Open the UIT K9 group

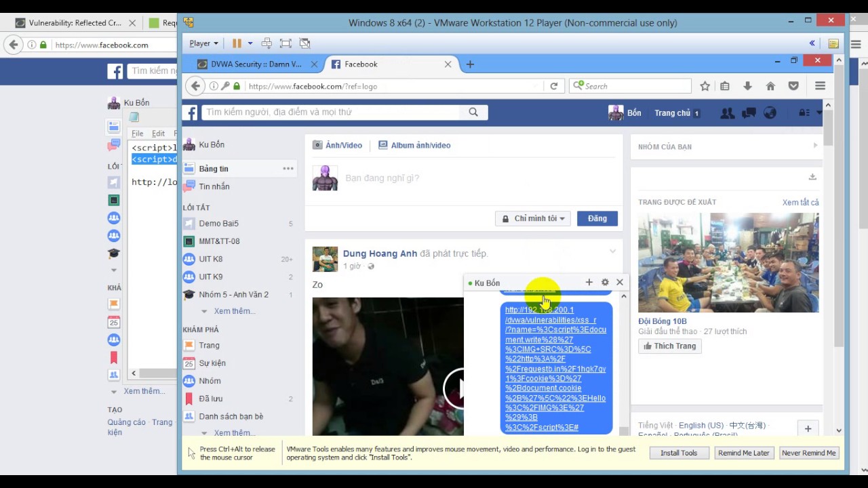pos(210,277)
